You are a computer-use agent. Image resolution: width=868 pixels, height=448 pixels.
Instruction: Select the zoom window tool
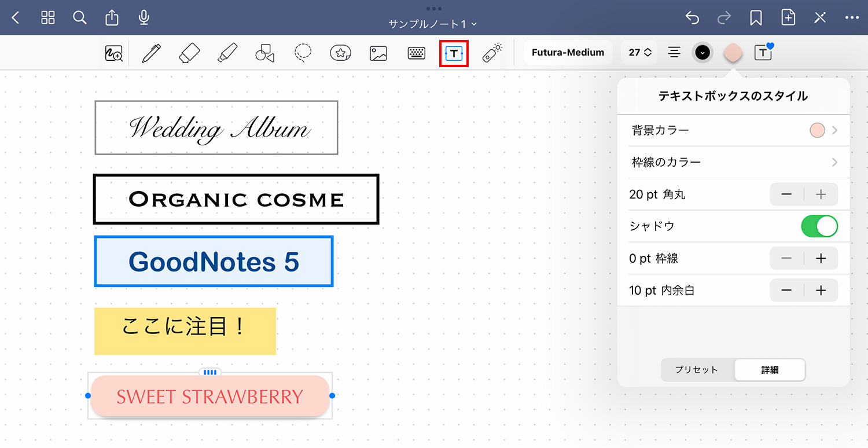113,53
